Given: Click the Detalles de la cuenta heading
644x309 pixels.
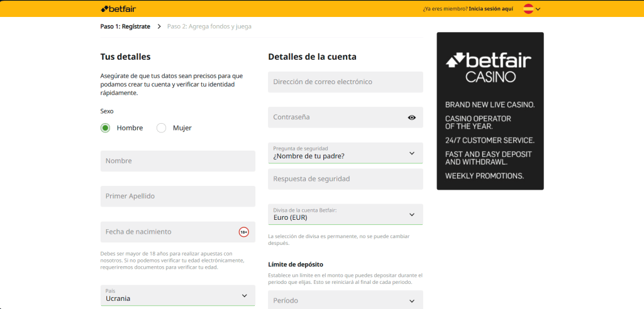Looking at the screenshot, I should (312, 57).
